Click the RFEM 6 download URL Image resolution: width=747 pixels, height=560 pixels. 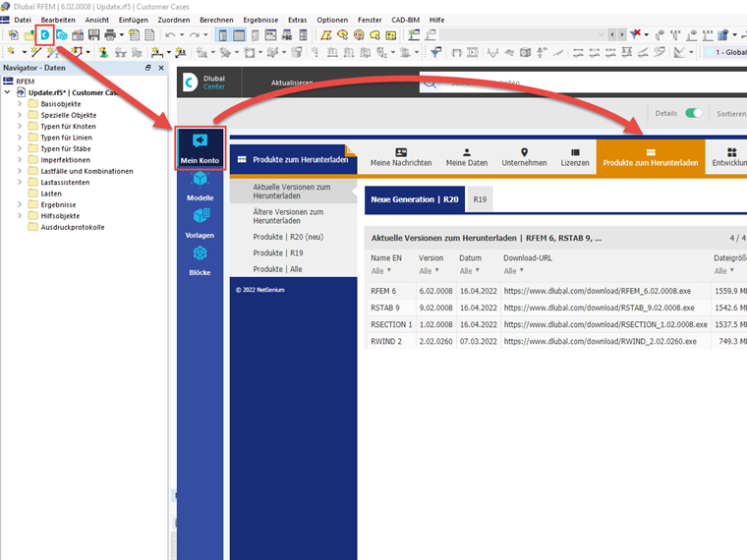click(598, 291)
